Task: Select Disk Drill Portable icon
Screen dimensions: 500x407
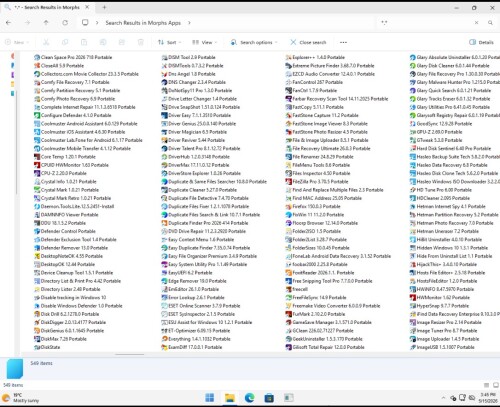Action: coord(37,314)
